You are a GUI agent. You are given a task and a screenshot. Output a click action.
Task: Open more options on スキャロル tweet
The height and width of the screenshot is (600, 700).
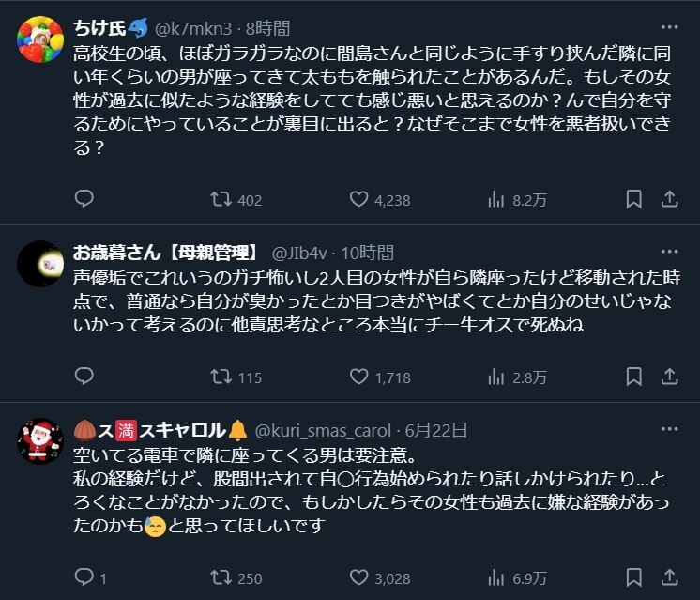pyautogui.click(x=669, y=430)
